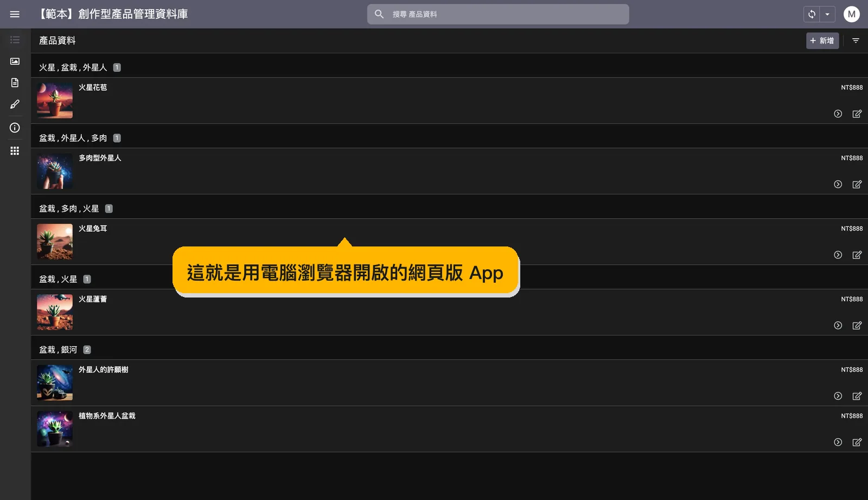868x500 pixels.
Task: Focus the 搜尋 產品資料 search field
Action: (x=498, y=14)
